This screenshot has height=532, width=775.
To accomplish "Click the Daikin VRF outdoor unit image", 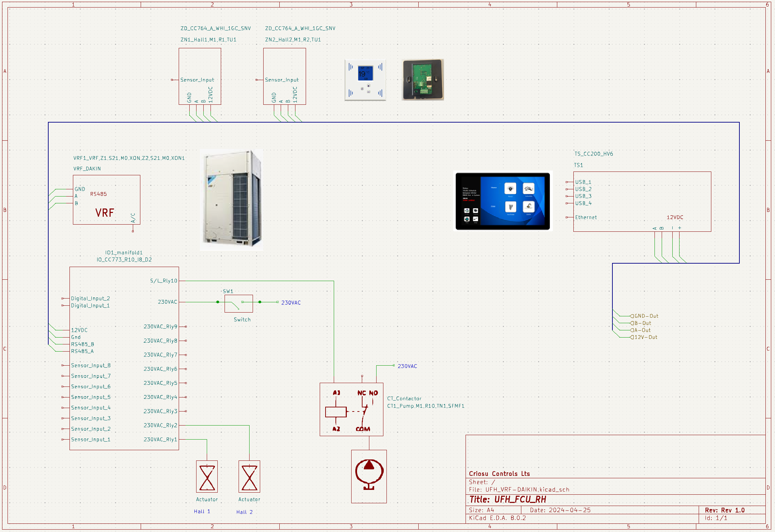I will coord(232,200).
